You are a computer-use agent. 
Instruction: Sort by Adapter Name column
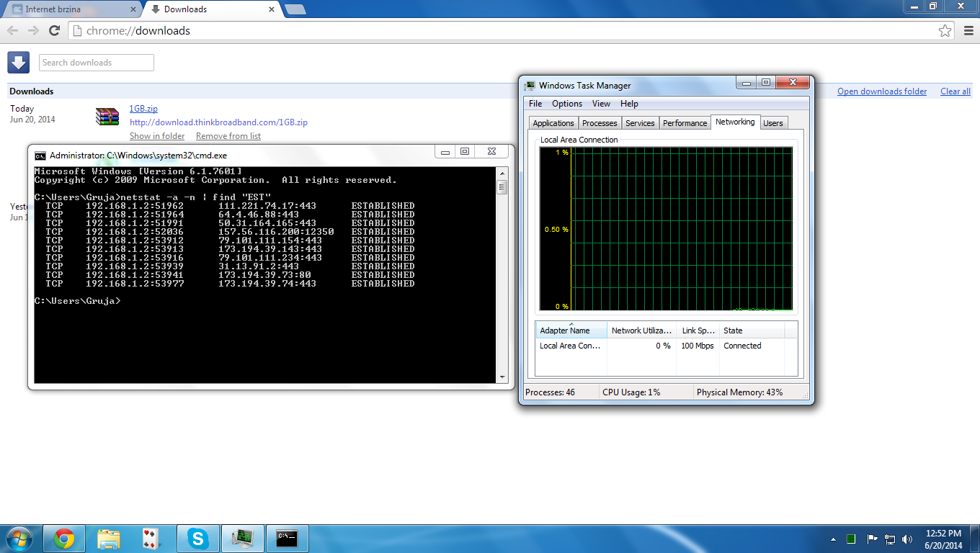pos(571,331)
